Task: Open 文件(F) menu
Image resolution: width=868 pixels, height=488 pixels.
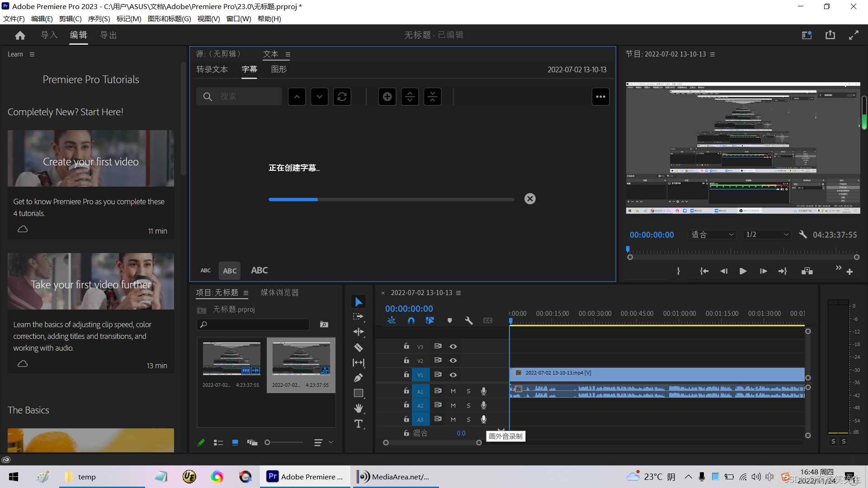Action: tap(14, 19)
